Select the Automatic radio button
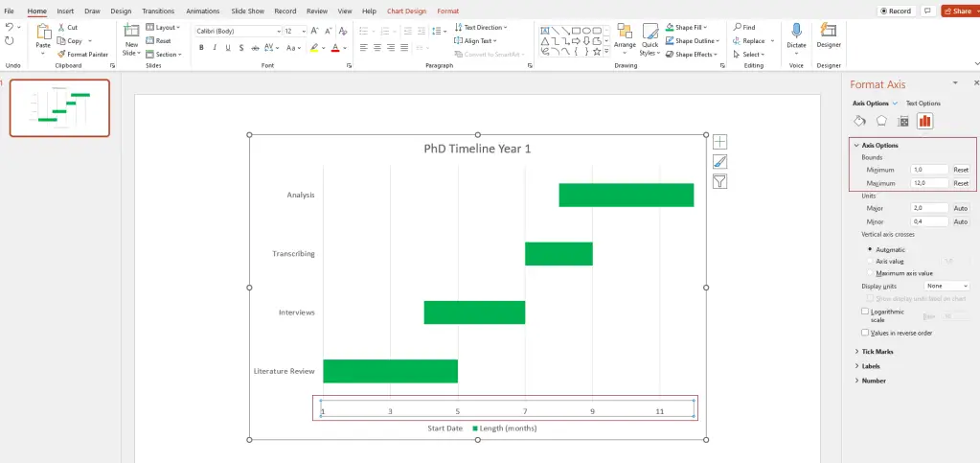Screen dimensions: 980x463 coord(870,249)
